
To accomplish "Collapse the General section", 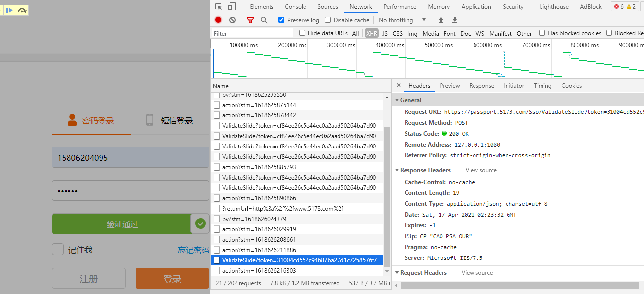I will click(397, 100).
